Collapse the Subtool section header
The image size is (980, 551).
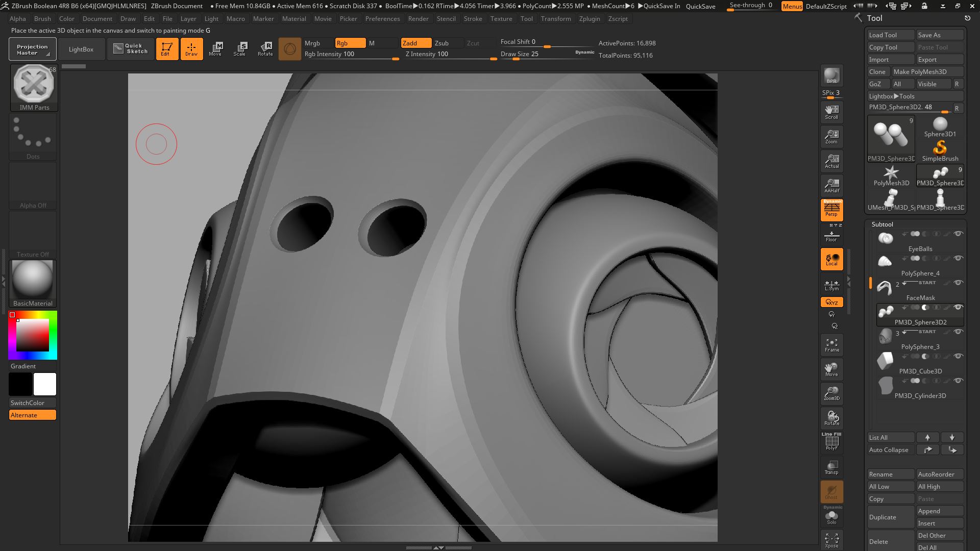882,224
